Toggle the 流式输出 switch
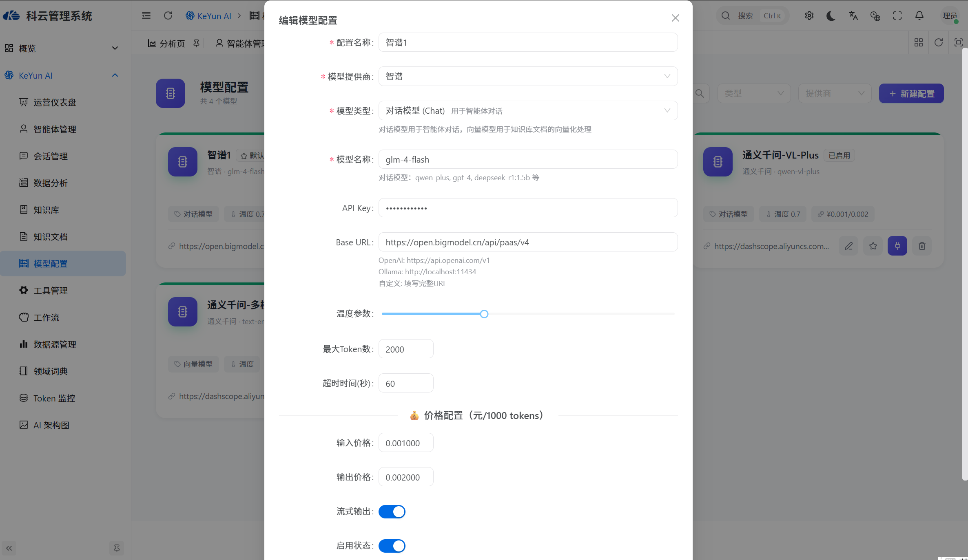 pyautogui.click(x=392, y=511)
